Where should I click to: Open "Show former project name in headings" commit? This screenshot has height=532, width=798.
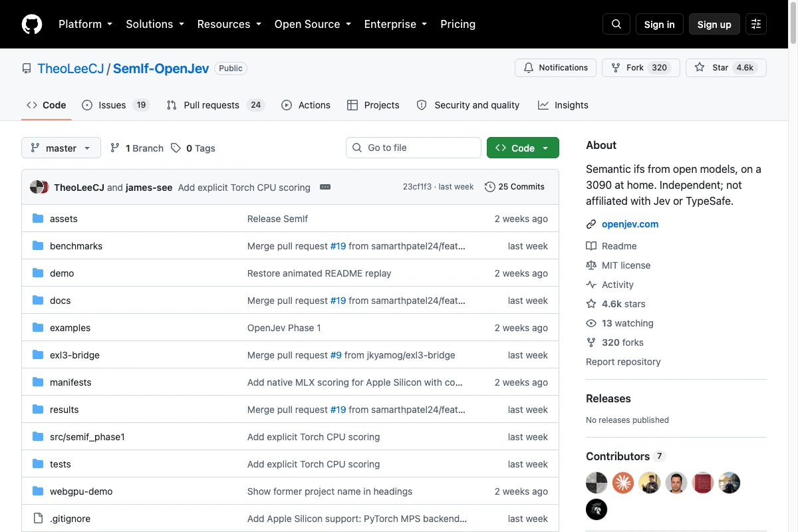pos(330,491)
